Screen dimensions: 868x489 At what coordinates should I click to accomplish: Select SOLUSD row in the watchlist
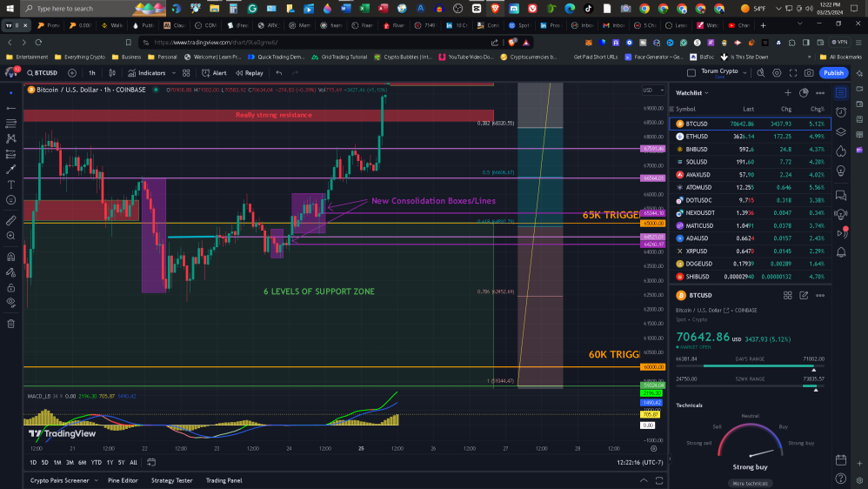750,162
